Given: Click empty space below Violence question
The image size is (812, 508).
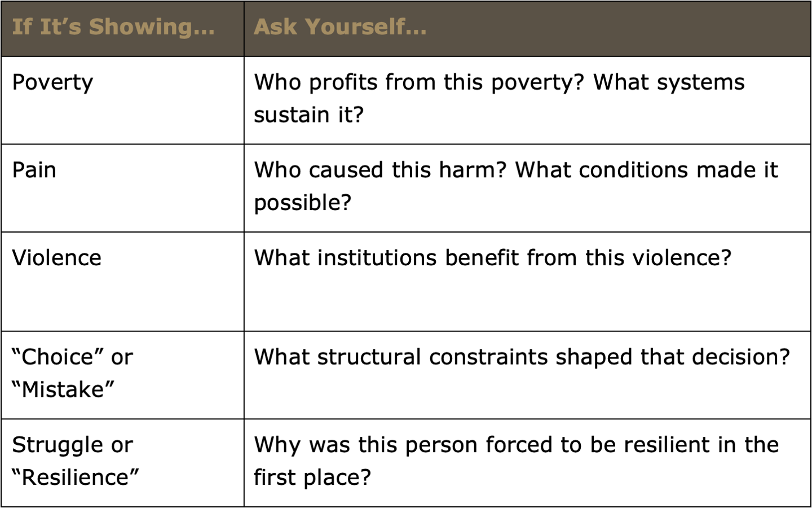Looking at the screenshot, I should click(527, 302).
